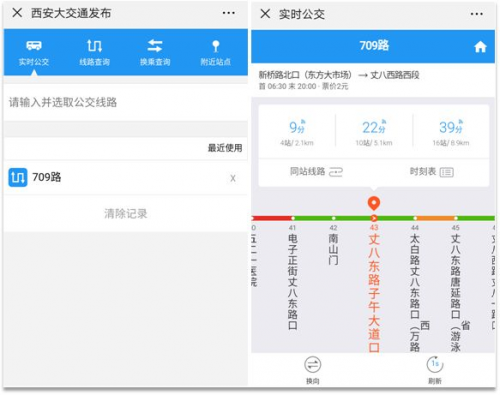Remove 709路 from recent list with X

coord(233,178)
